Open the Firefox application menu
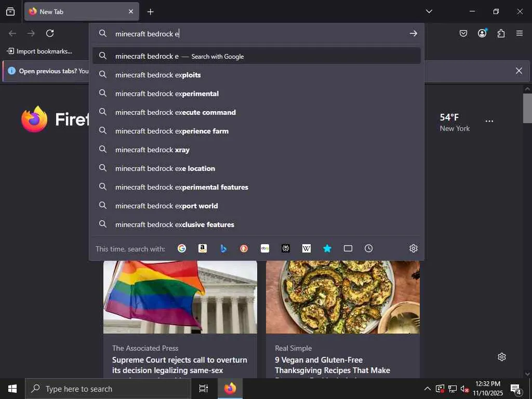Viewport: 532px width, 399px height. point(520,33)
